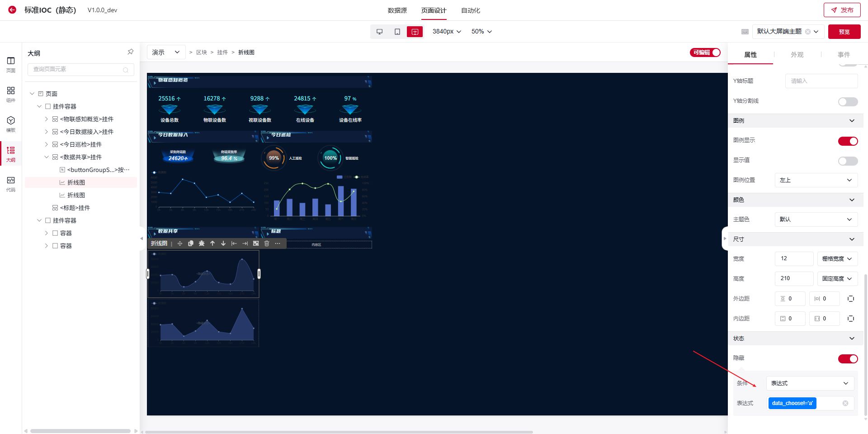Pin the 大纲 outline panel

tap(130, 52)
